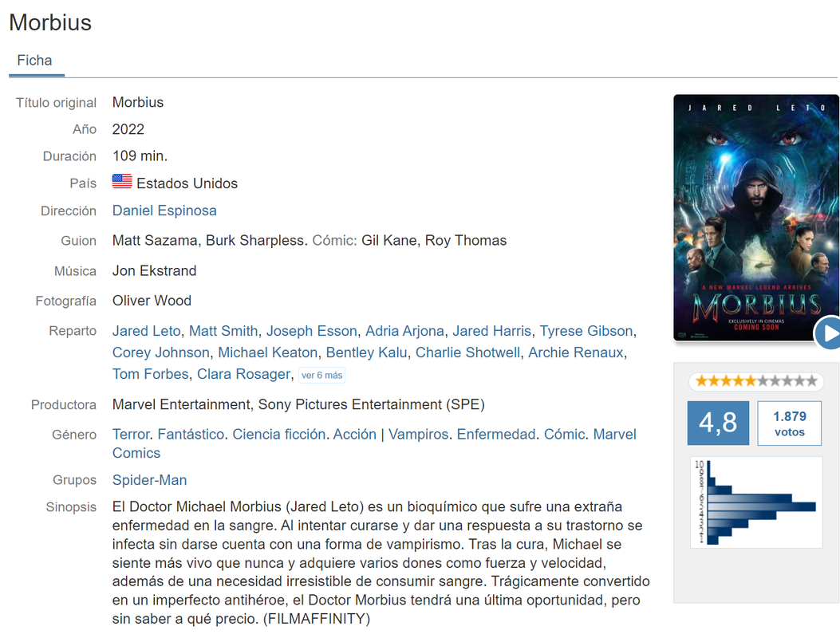Open the Spider-Man group link
The height and width of the screenshot is (638, 840).
coord(149,480)
